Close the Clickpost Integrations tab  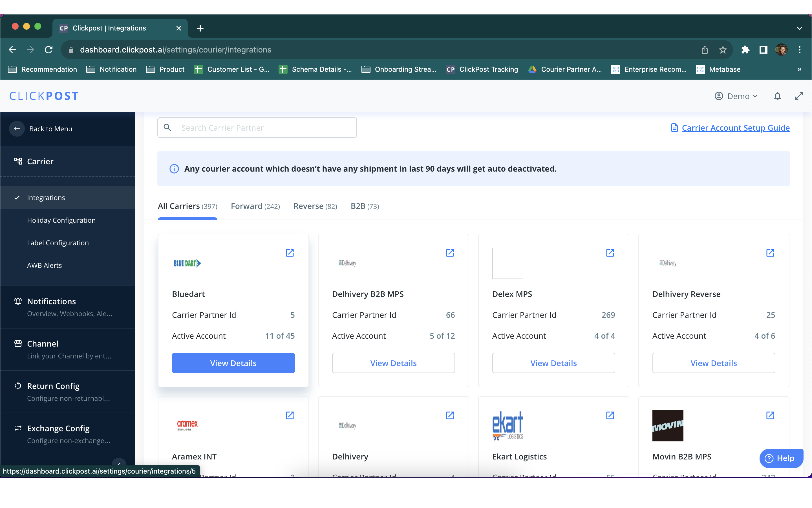click(179, 28)
